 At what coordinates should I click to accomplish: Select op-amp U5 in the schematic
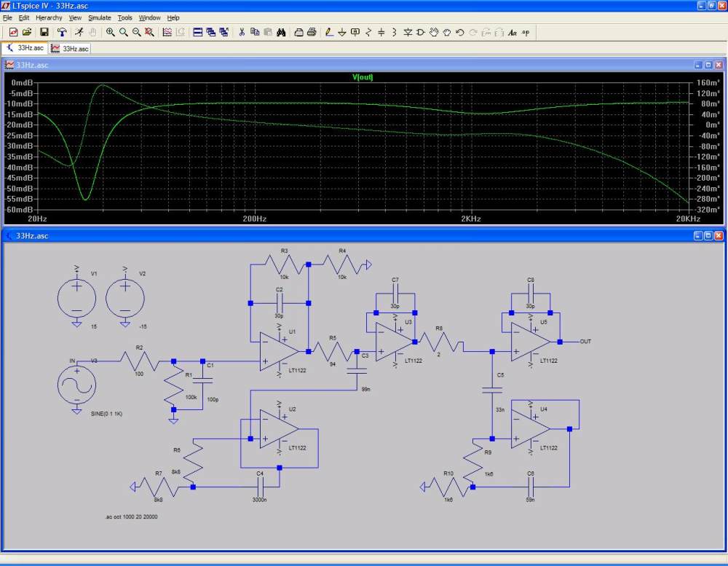(x=530, y=342)
